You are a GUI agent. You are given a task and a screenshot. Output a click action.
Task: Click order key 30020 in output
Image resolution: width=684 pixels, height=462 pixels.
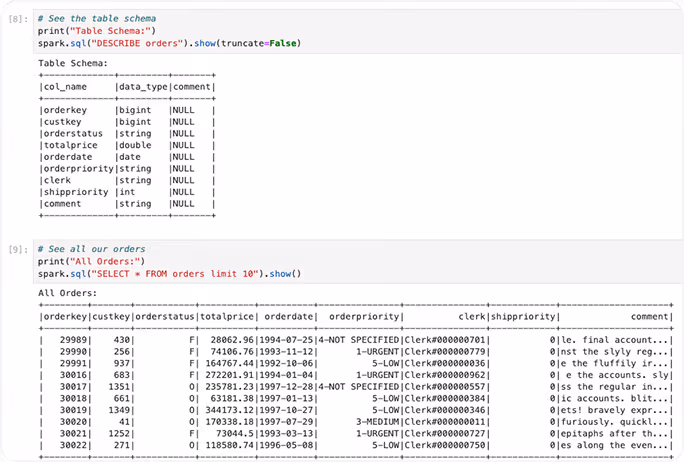click(73, 422)
